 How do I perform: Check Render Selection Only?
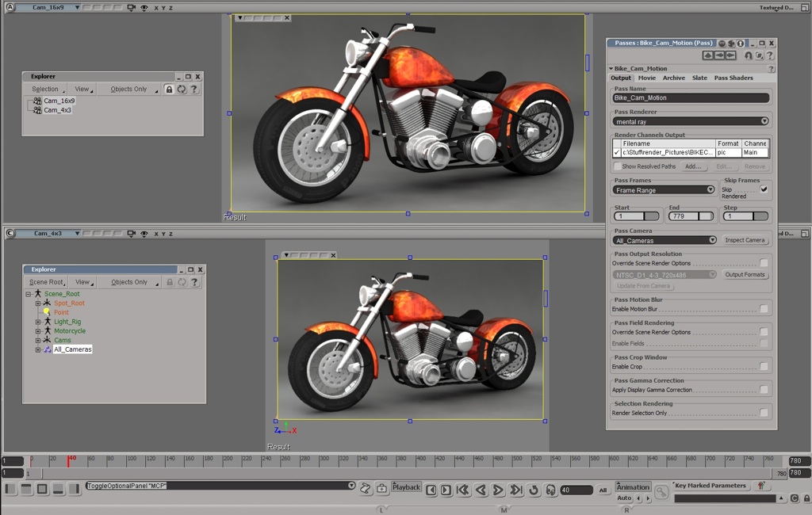click(764, 413)
